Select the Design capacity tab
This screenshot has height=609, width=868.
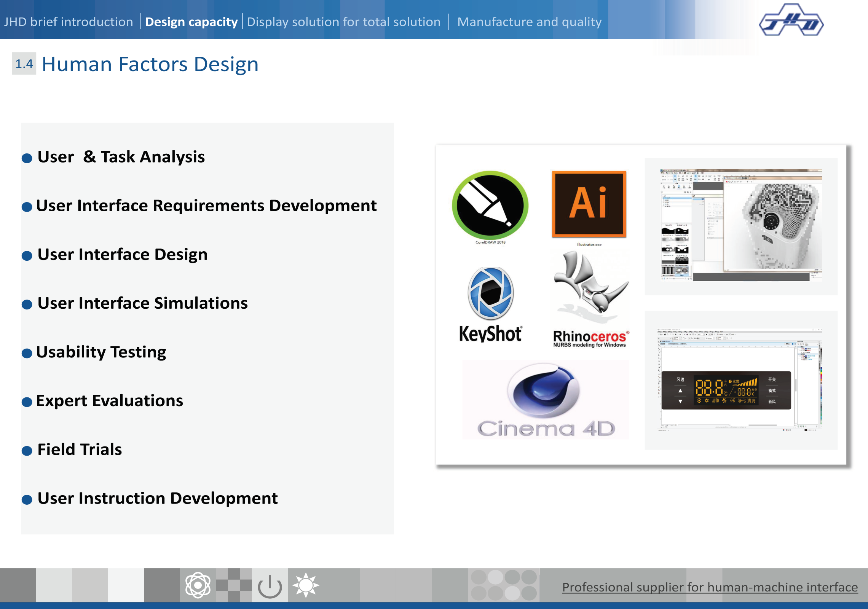191,22
